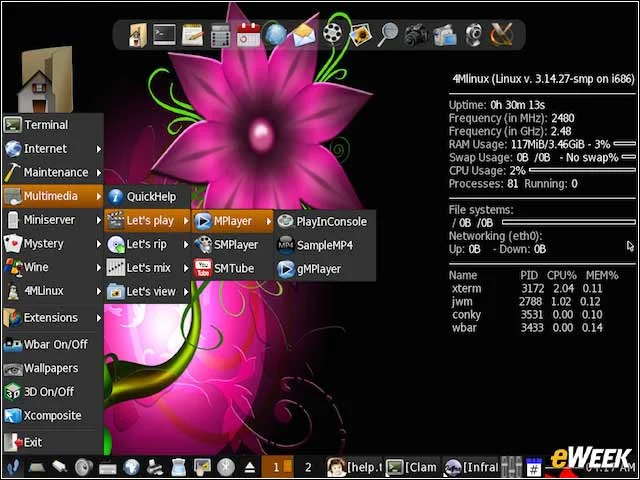The image size is (640, 480).
Task: Activate the [Infral taskbar window button
Action: tap(471, 467)
